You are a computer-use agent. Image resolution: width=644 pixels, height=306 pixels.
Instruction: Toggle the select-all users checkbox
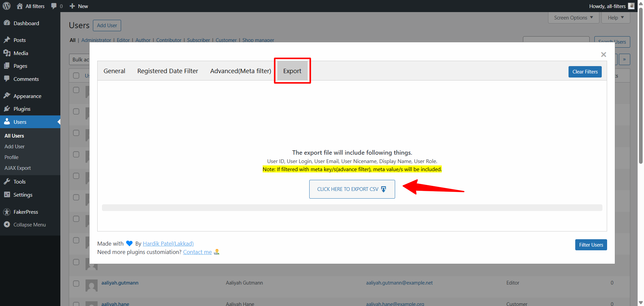tap(76, 75)
